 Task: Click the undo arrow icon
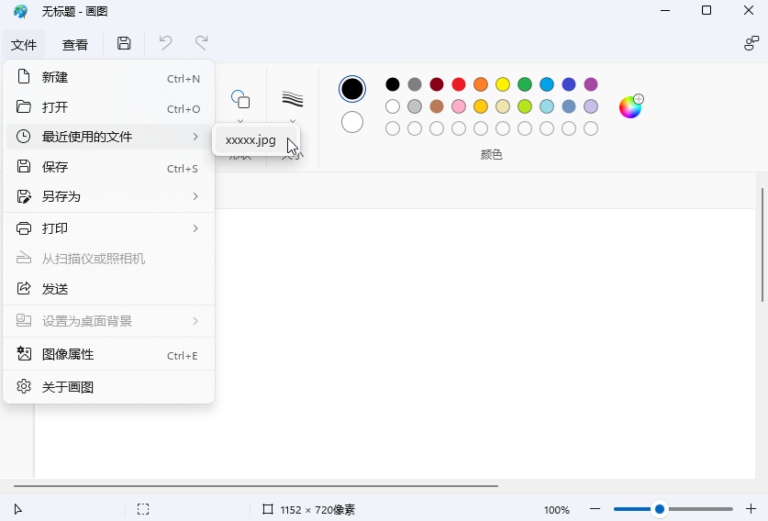(166, 44)
